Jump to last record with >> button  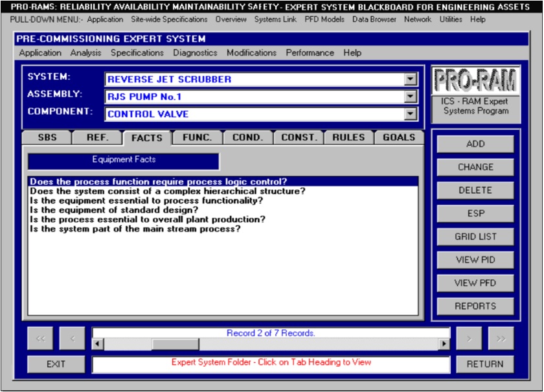tap(501, 338)
